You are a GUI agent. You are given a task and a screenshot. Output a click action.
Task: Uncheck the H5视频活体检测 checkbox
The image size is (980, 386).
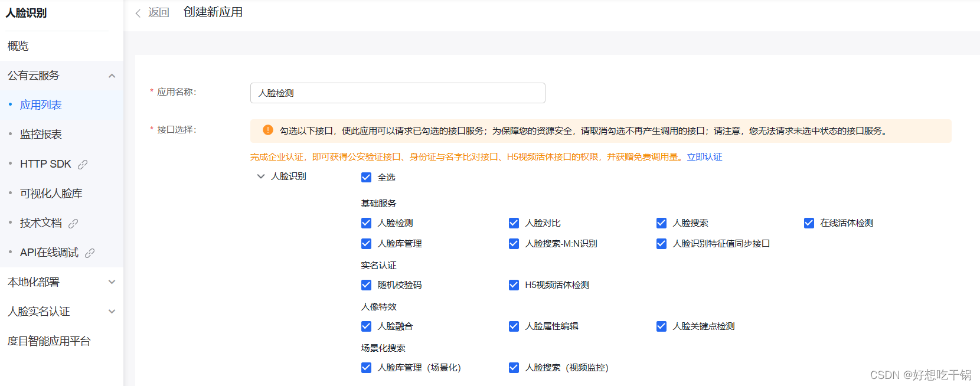[x=514, y=284]
